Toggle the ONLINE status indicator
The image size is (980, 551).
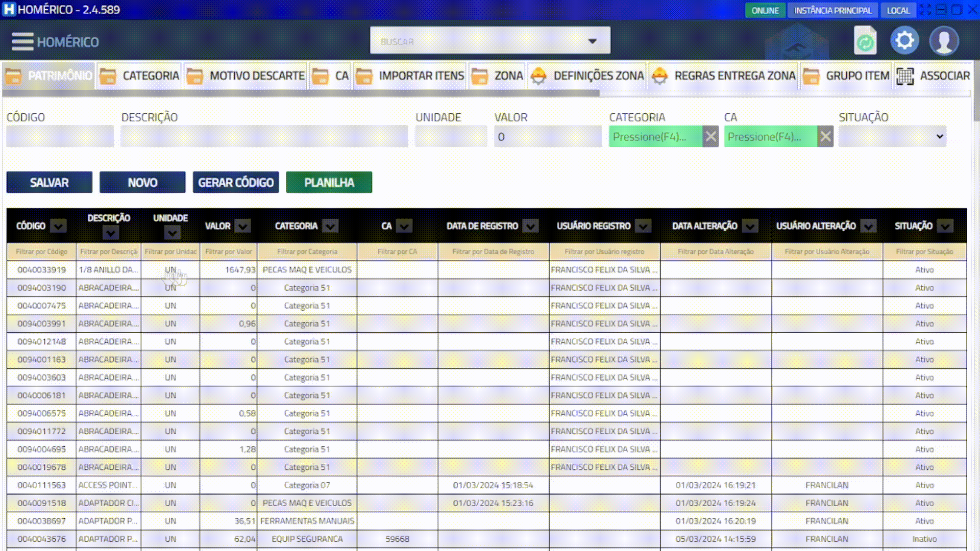[x=765, y=10]
